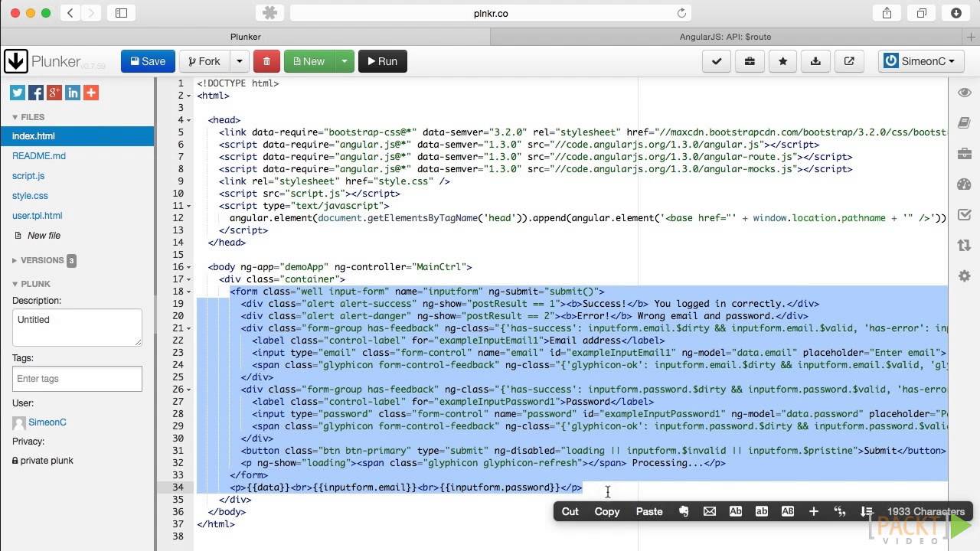This screenshot has width=980, height=551.
Task: Select Paste in the popup bar
Action: tap(649, 511)
